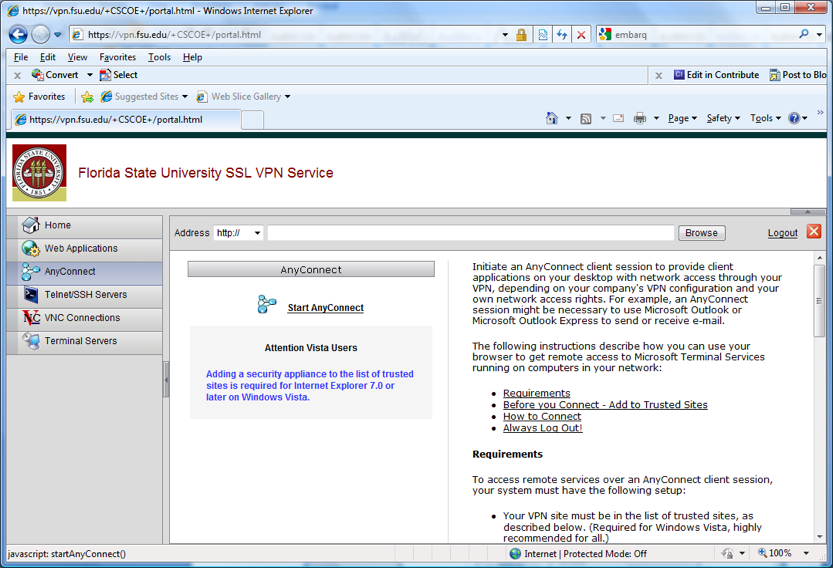Image resolution: width=833 pixels, height=568 pixels.
Task: Open Web Slice Gallery dropdown
Action: [x=287, y=97]
